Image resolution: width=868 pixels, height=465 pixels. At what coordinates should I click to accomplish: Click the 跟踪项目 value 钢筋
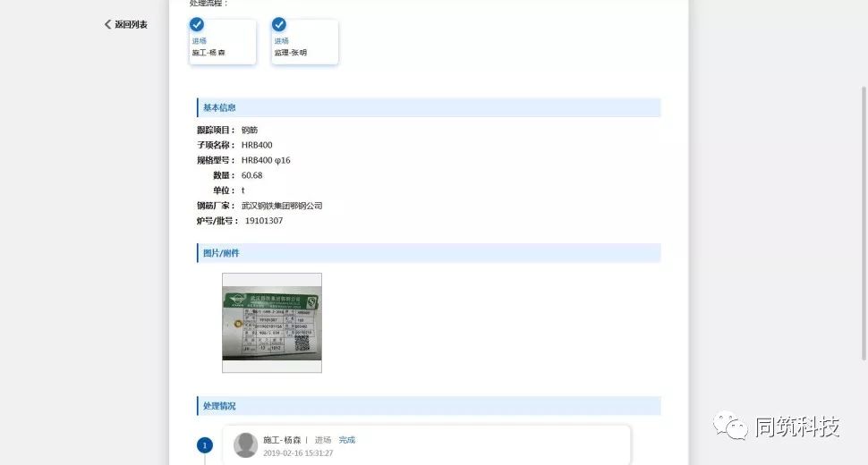click(250, 130)
